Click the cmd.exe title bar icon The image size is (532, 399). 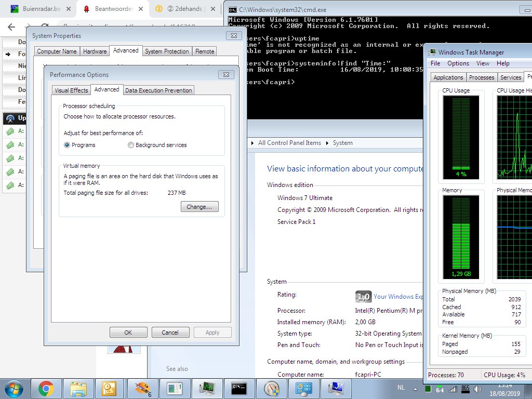point(232,10)
